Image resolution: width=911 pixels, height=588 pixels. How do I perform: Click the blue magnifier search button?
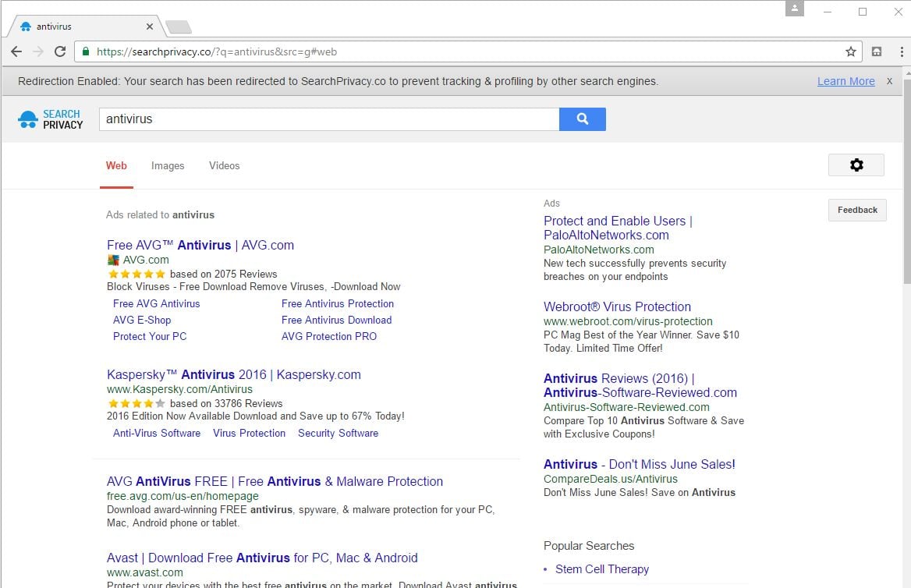[x=582, y=119]
